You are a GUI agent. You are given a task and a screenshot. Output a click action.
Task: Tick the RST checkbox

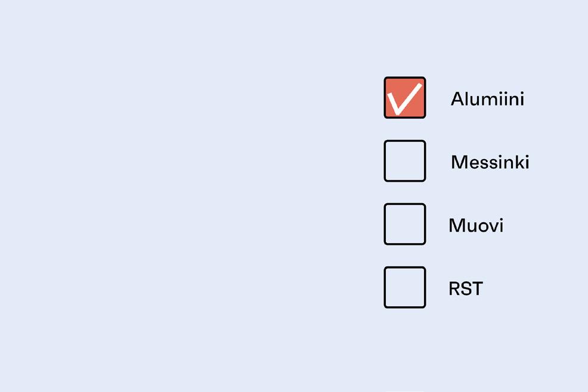(x=404, y=287)
